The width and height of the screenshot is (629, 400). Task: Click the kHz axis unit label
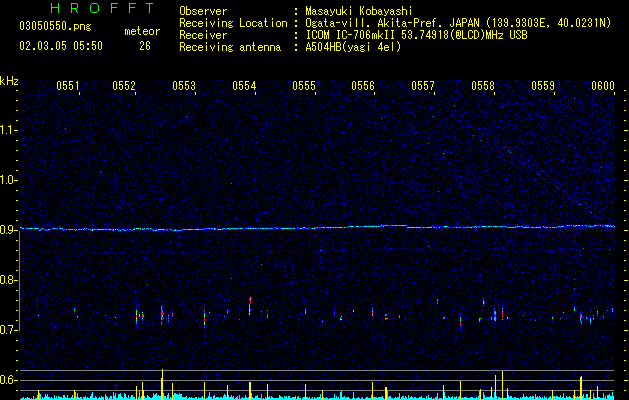click(9, 81)
